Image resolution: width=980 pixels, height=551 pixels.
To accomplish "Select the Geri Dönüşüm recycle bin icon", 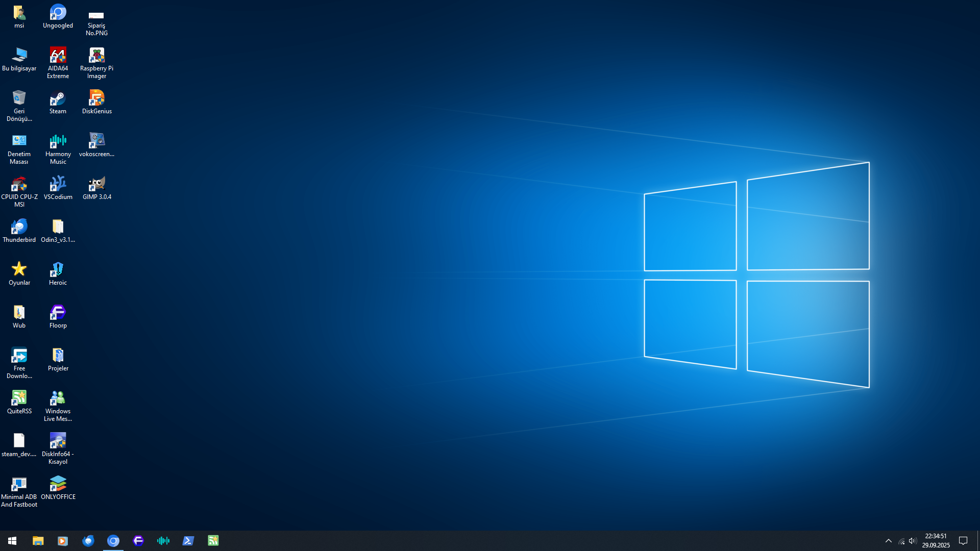I will click(19, 107).
